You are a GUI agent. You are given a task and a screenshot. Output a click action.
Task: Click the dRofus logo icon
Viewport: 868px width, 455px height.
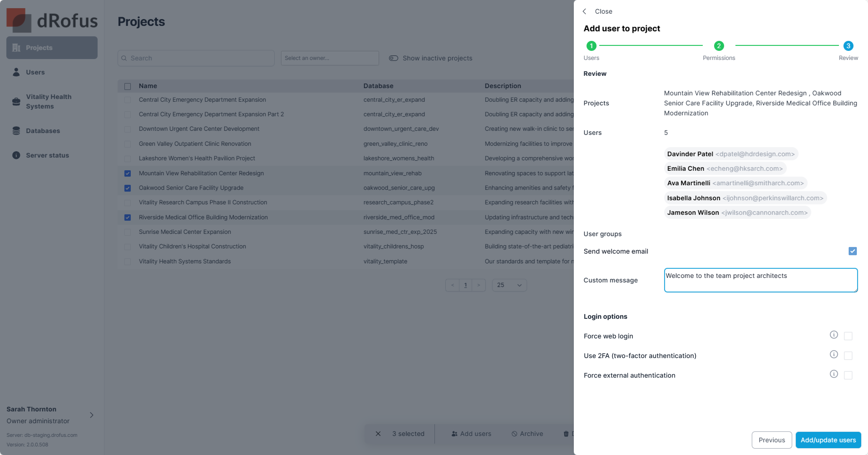(x=19, y=20)
